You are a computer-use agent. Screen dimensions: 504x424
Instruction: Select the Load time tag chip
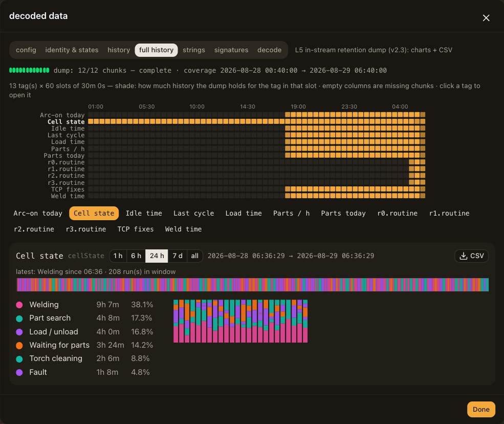coord(244,214)
